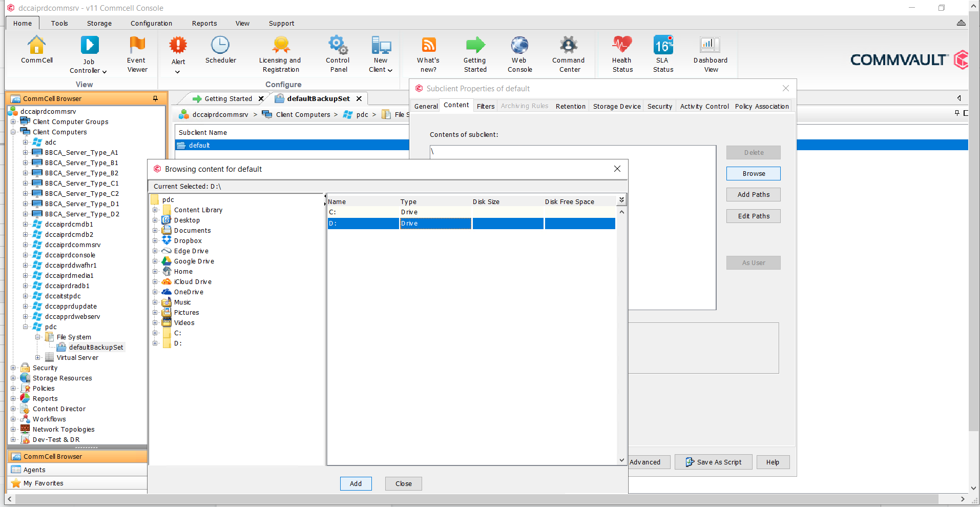The width and height of the screenshot is (980, 507).
Task: Select the C: drive row in list
Action: coord(471,212)
